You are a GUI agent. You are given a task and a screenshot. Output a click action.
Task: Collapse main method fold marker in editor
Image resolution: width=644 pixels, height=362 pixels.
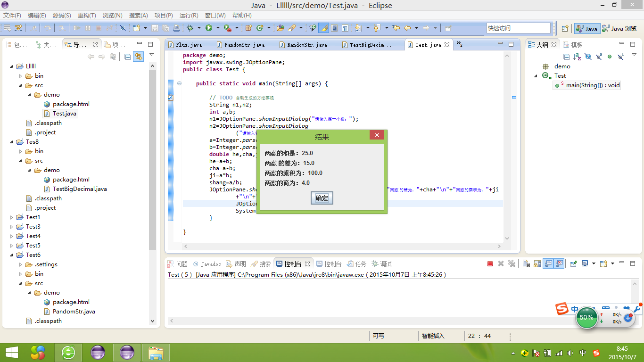(179, 83)
